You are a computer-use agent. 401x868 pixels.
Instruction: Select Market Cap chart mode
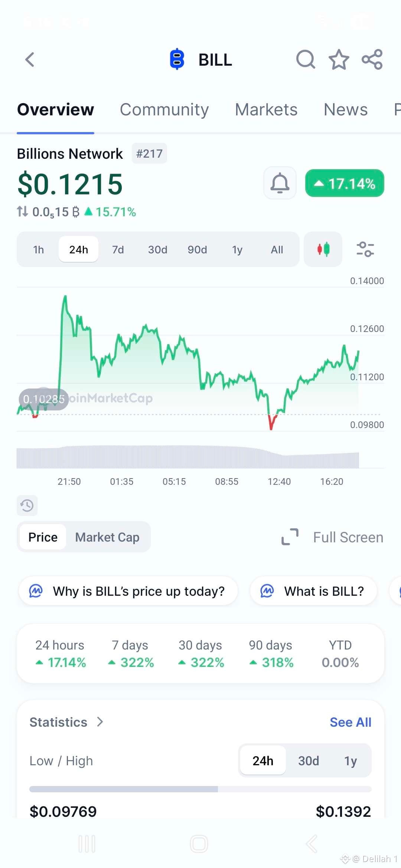tap(107, 537)
